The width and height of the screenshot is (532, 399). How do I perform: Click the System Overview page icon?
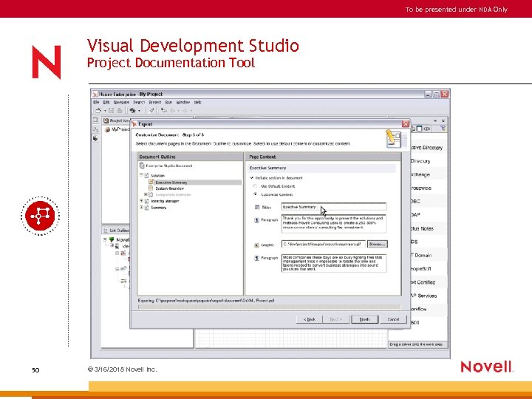click(151, 188)
